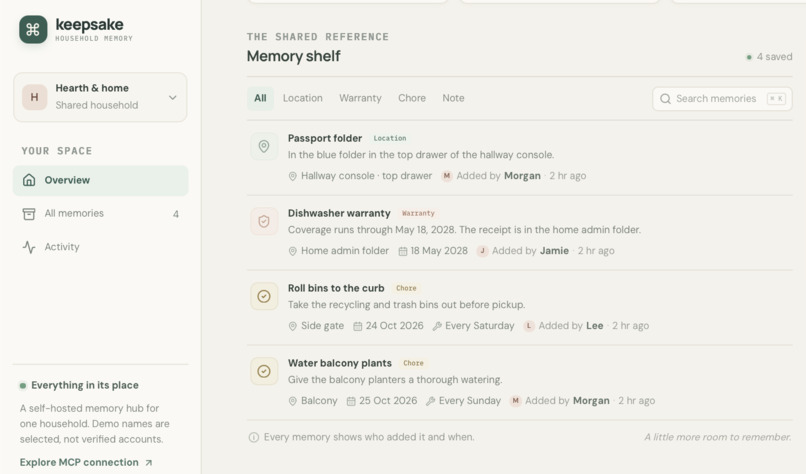806x474 pixels.
Task: Click the Water balcony plants check icon
Action: point(264,371)
